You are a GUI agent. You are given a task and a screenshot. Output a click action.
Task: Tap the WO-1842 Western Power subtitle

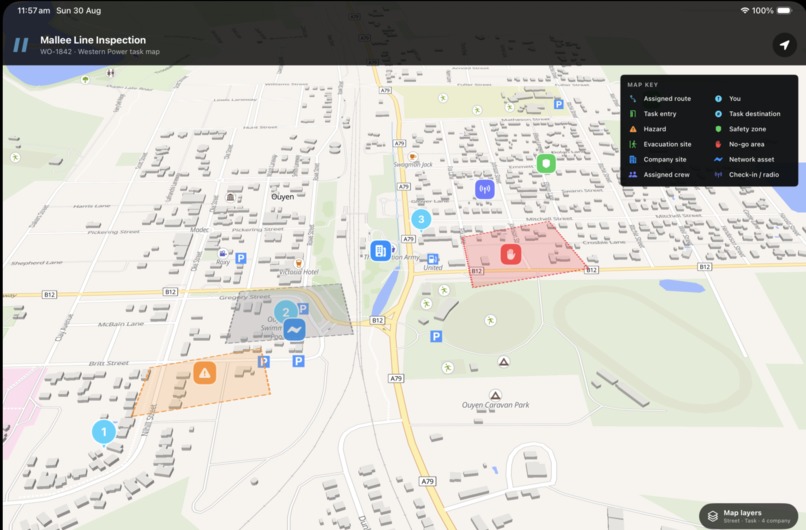pyautogui.click(x=100, y=51)
